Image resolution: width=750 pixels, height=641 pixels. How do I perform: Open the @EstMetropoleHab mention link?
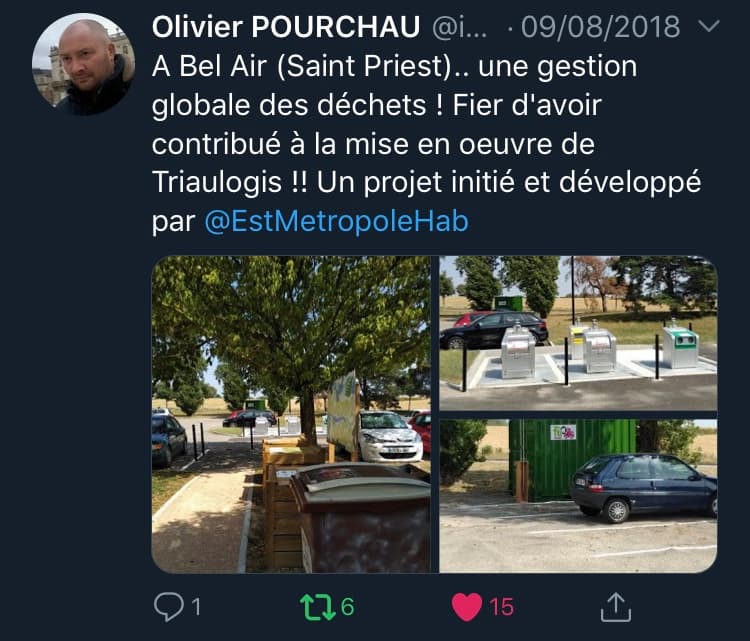(x=336, y=221)
